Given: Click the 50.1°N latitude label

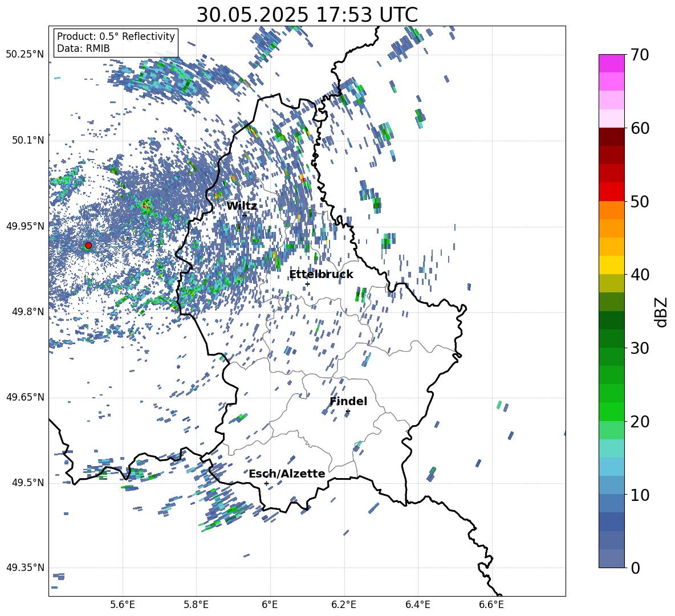Looking at the screenshot, I should tap(28, 140).
